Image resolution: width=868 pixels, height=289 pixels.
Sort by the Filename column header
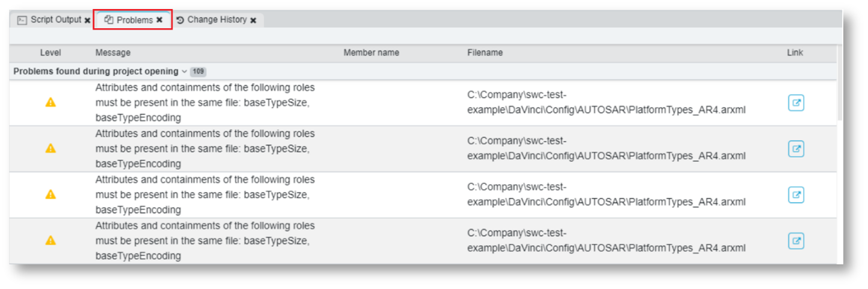click(485, 53)
